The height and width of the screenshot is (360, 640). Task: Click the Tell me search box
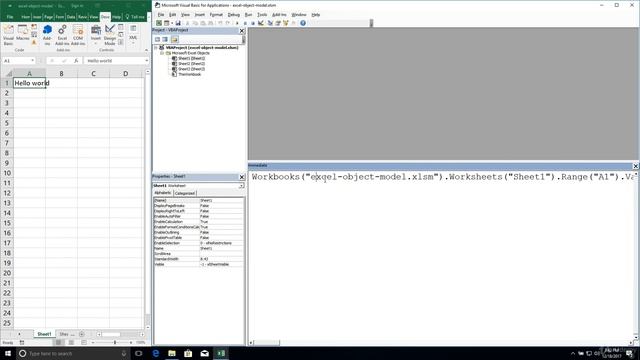[x=135, y=17]
